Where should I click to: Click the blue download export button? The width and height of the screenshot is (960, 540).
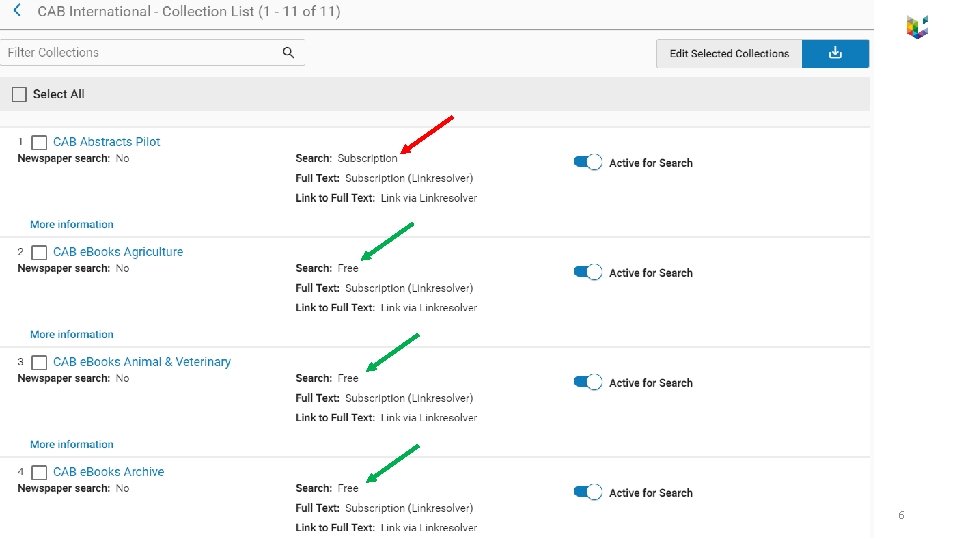click(x=835, y=54)
